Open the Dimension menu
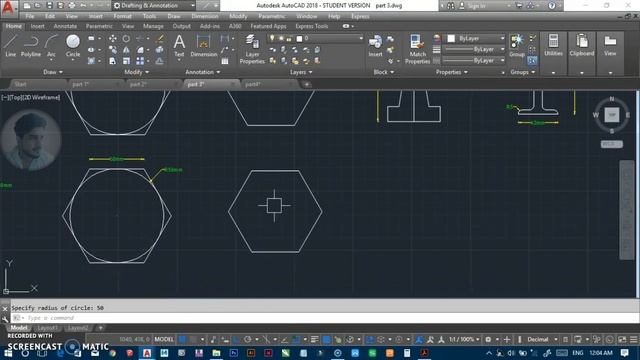 204,16
